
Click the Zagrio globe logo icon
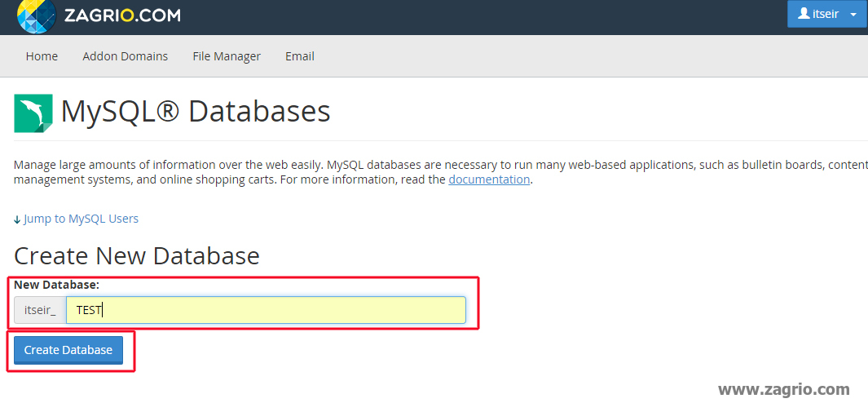(x=37, y=15)
